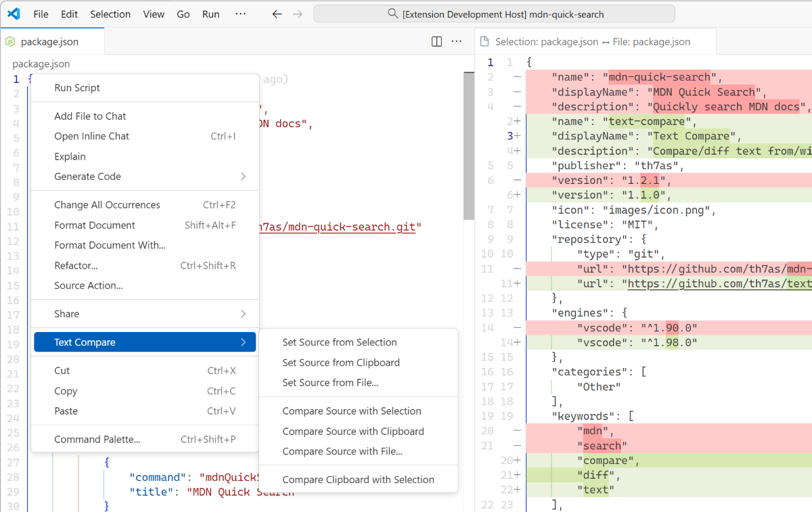Image resolution: width=812 pixels, height=512 pixels.
Task: Go back with the left arrow
Action: (277, 14)
